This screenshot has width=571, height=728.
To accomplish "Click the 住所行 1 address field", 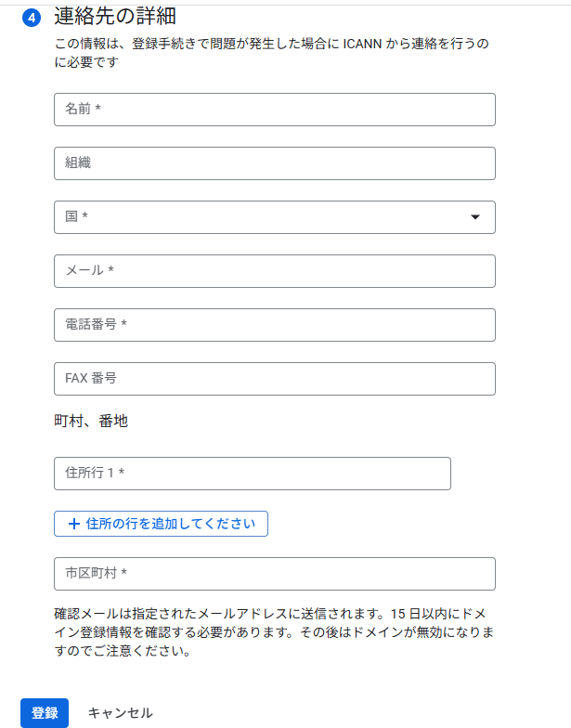I will [x=253, y=474].
